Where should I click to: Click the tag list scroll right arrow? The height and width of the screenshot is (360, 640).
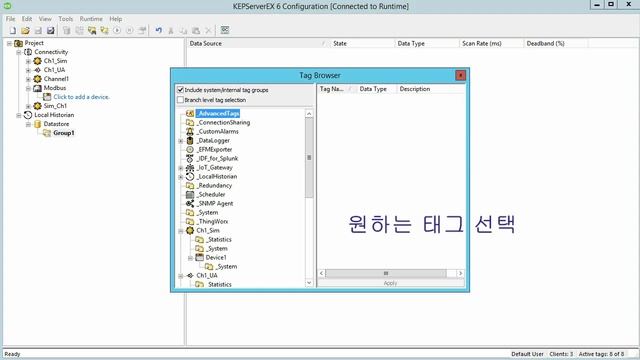click(x=460, y=273)
